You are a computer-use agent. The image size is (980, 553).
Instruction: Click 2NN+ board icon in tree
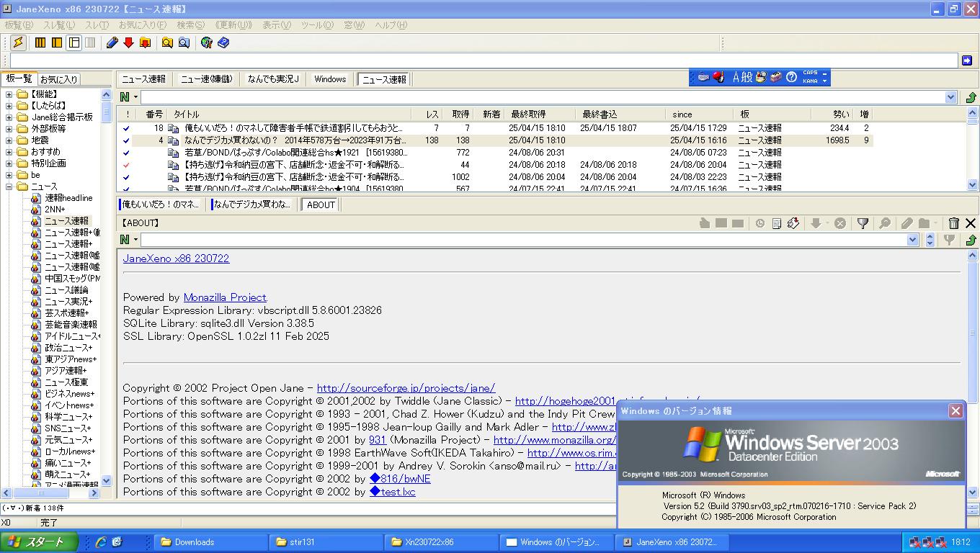[36, 210]
